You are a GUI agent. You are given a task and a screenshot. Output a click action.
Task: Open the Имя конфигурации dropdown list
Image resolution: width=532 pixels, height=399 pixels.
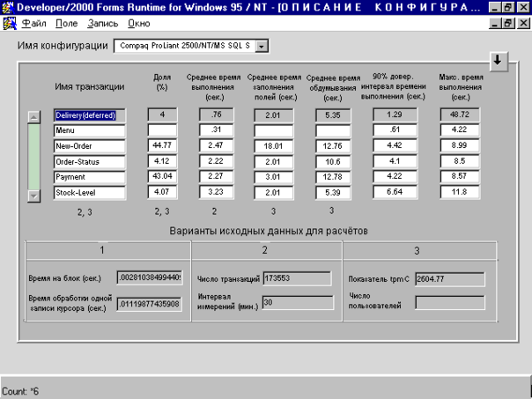coord(261,46)
